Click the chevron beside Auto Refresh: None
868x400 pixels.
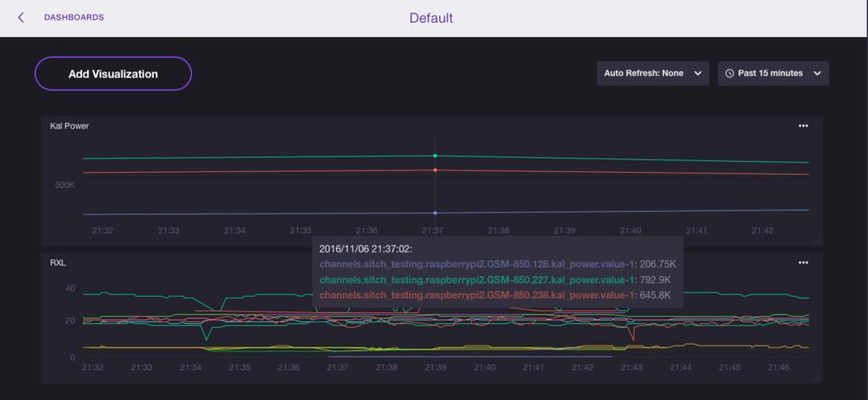pos(698,73)
